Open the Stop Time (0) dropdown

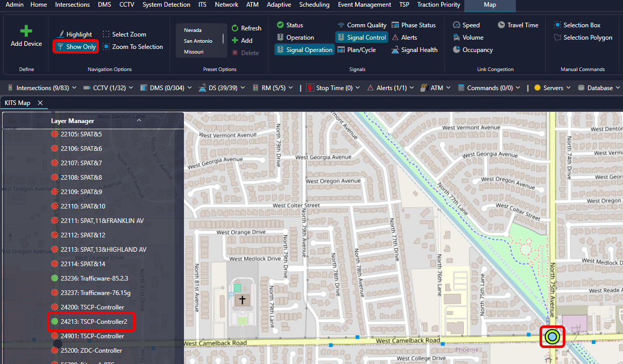click(333, 88)
